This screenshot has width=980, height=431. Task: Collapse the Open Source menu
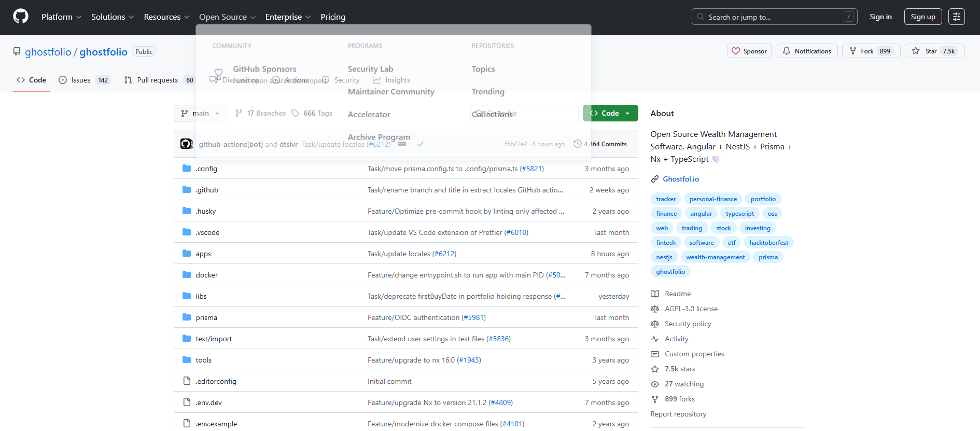click(227, 17)
